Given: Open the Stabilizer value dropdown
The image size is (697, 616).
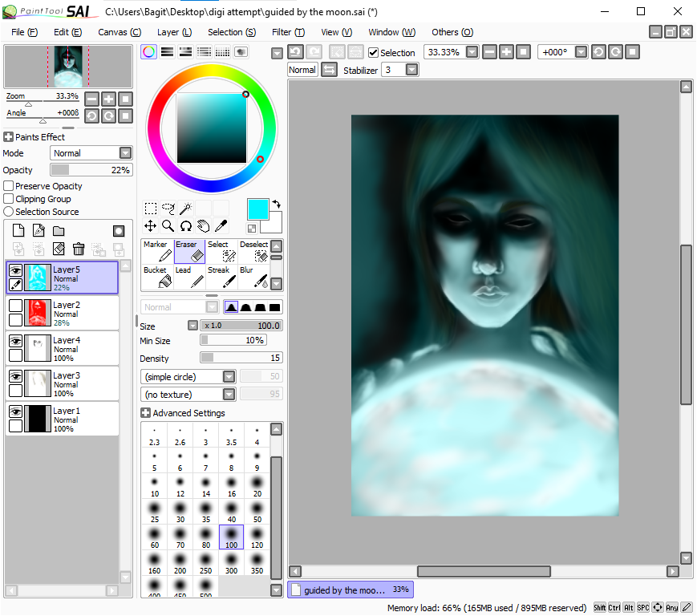Looking at the screenshot, I should 412,70.
